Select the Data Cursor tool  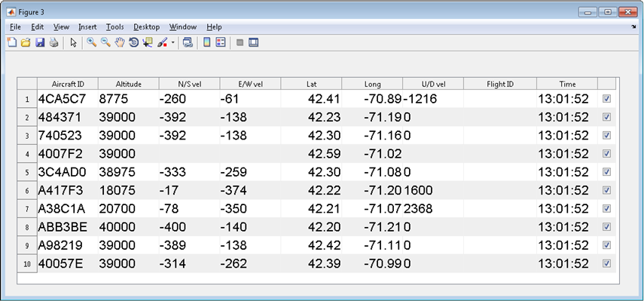pyautogui.click(x=148, y=42)
